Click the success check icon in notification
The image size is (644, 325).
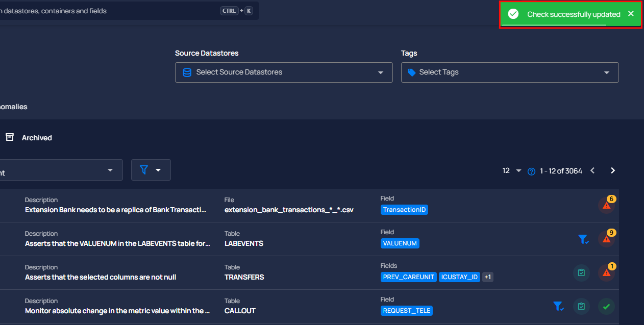[x=513, y=14]
